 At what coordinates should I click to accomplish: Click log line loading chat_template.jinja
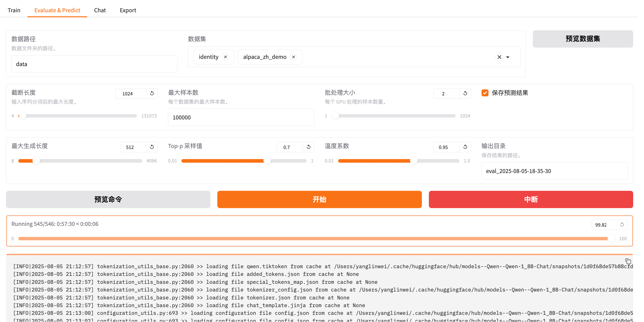tap(189, 305)
